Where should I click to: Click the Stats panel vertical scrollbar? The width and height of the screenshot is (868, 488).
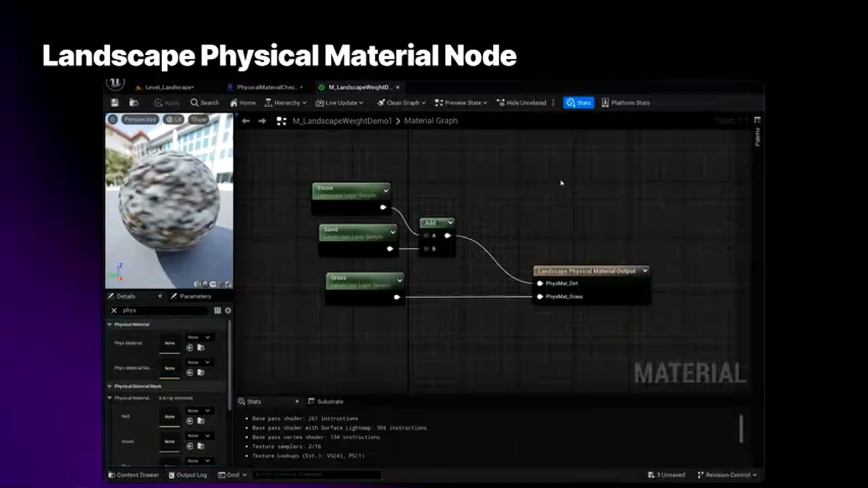(x=741, y=428)
